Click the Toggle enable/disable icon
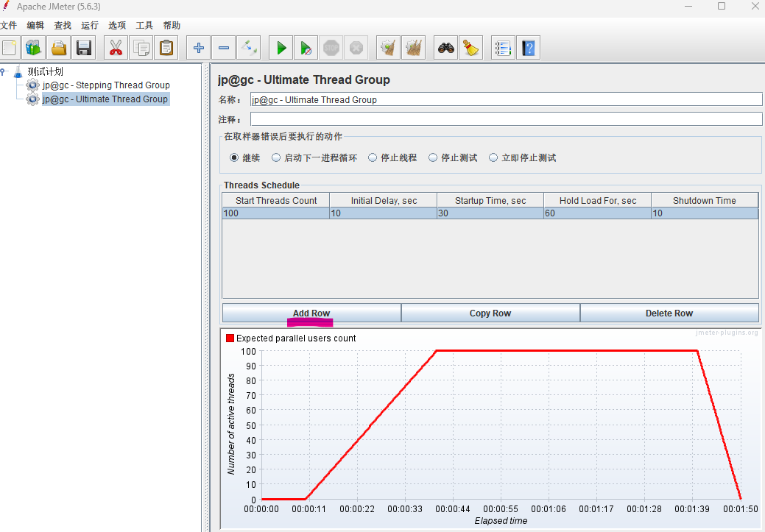The height and width of the screenshot is (532, 765). (x=248, y=48)
